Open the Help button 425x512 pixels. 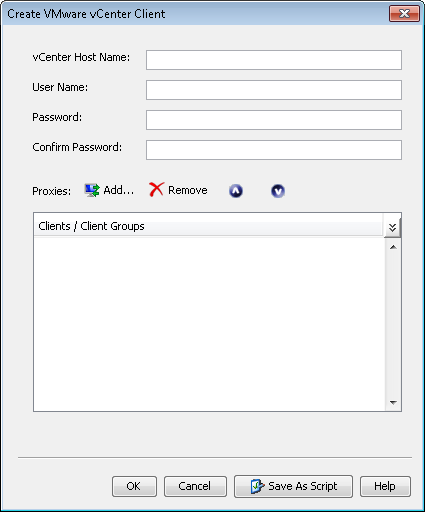[x=385, y=486]
